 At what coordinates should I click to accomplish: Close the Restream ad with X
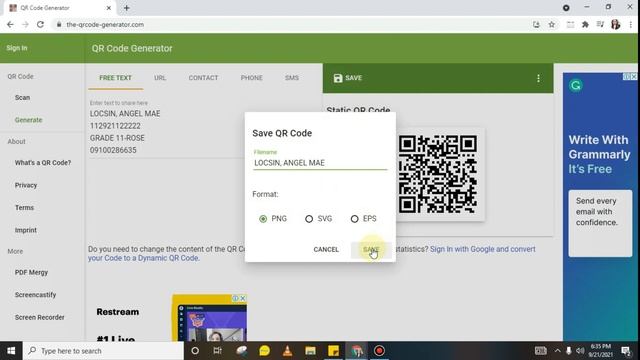pyautogui.click(x=242, y=298)
